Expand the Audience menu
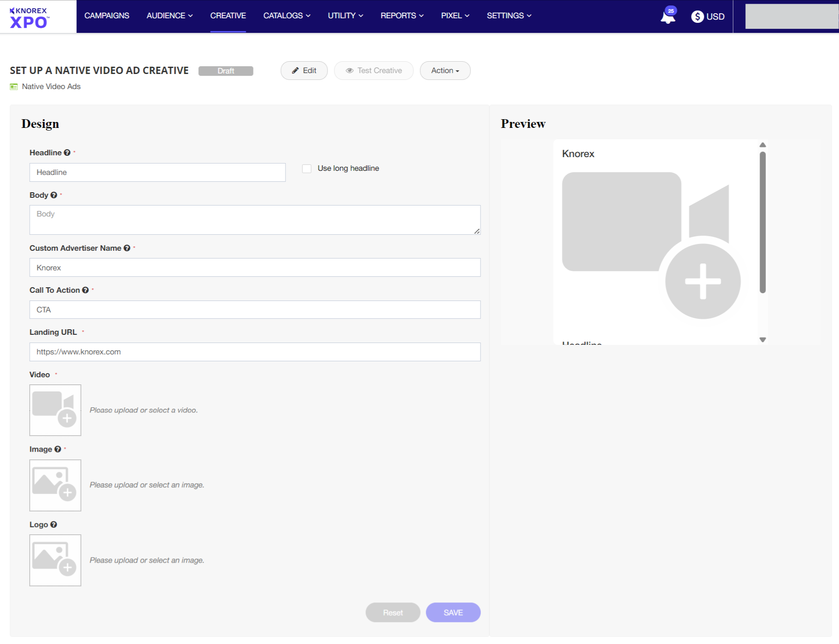The height and width of the screenshot is (644, 839). (169, 16)
